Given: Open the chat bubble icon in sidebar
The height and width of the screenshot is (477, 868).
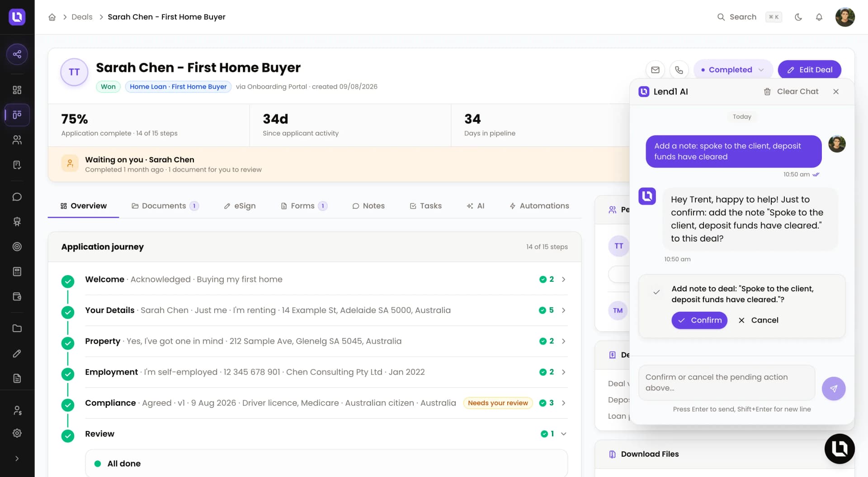Looking at the screenshot, I should click(x=17, y=197).
